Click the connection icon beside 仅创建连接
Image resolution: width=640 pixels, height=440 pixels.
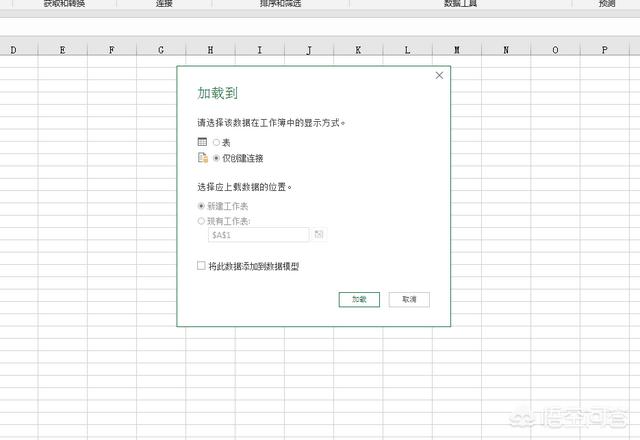(202, 158)
